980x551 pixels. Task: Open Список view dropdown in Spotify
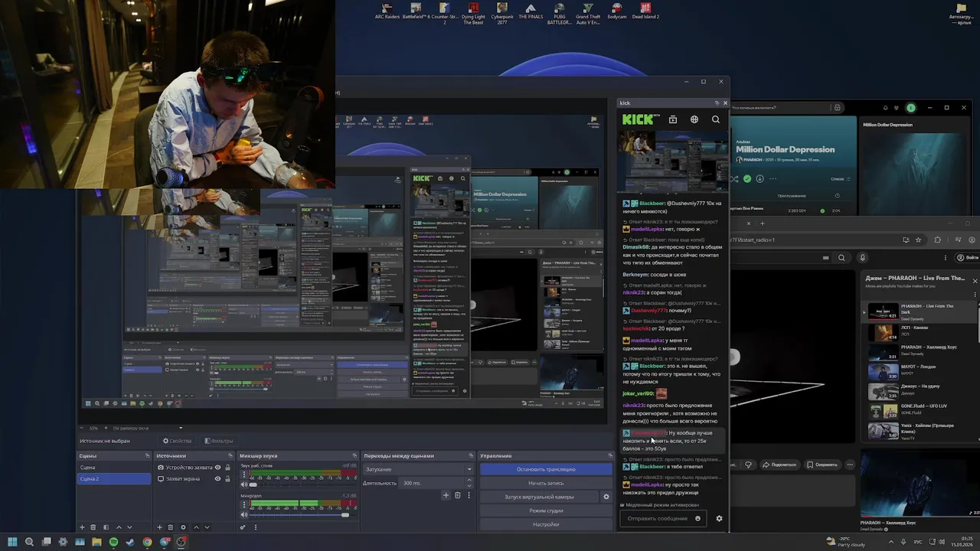841,179
